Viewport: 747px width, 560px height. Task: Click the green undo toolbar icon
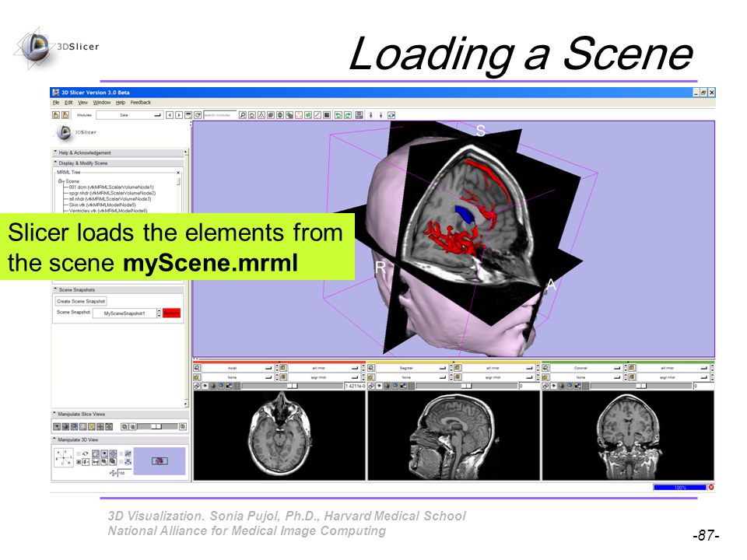point(338,115)
